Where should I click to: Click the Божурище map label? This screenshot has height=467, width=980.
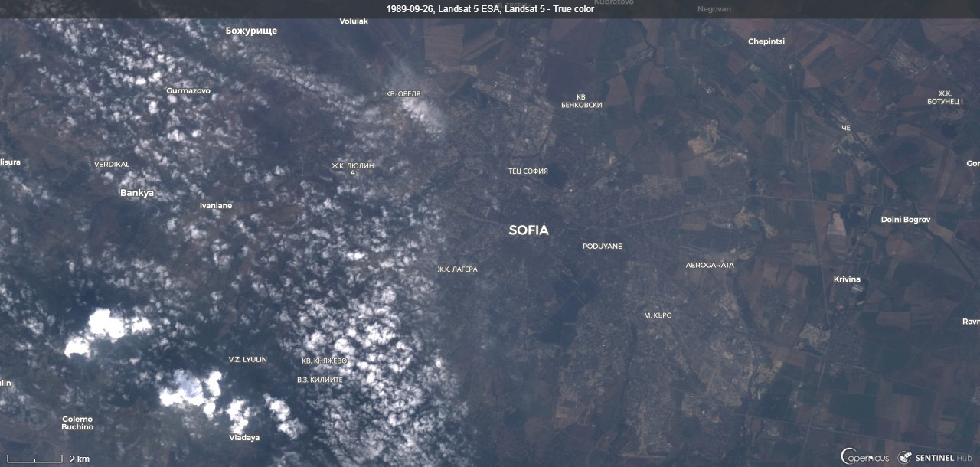tap(251, 31)
